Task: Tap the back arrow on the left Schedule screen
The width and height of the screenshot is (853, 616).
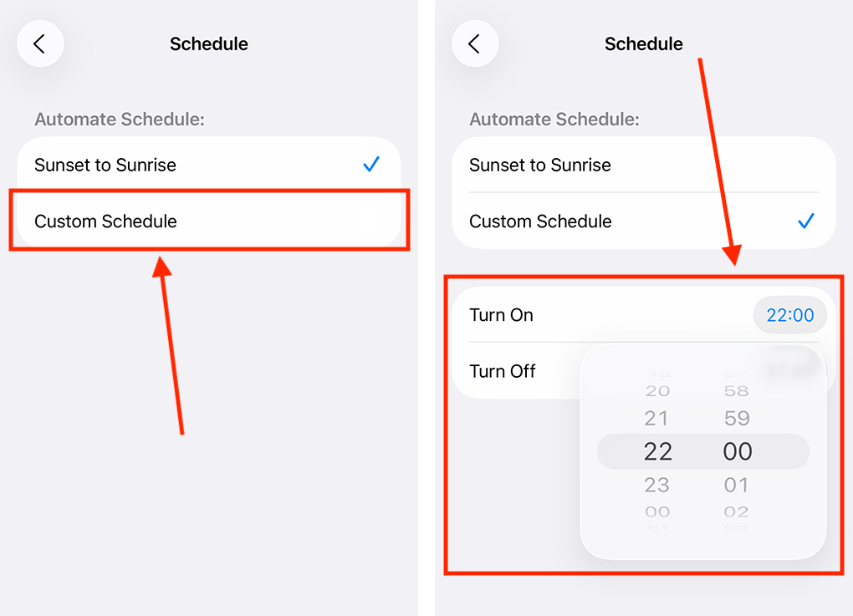Action: [40, 43]
